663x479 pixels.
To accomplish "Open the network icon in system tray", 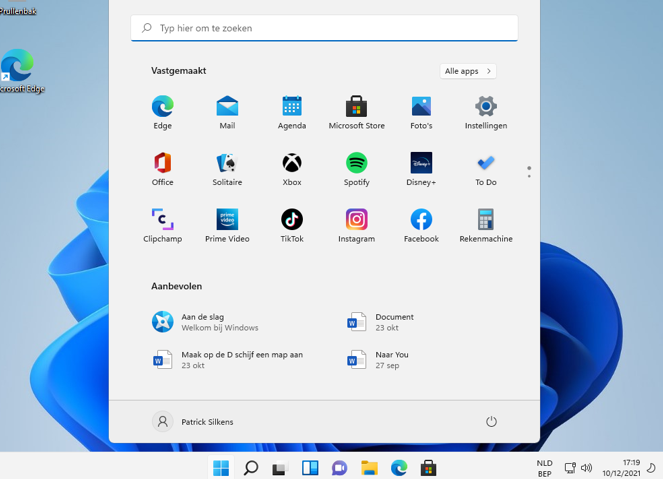I will point(570,468).
